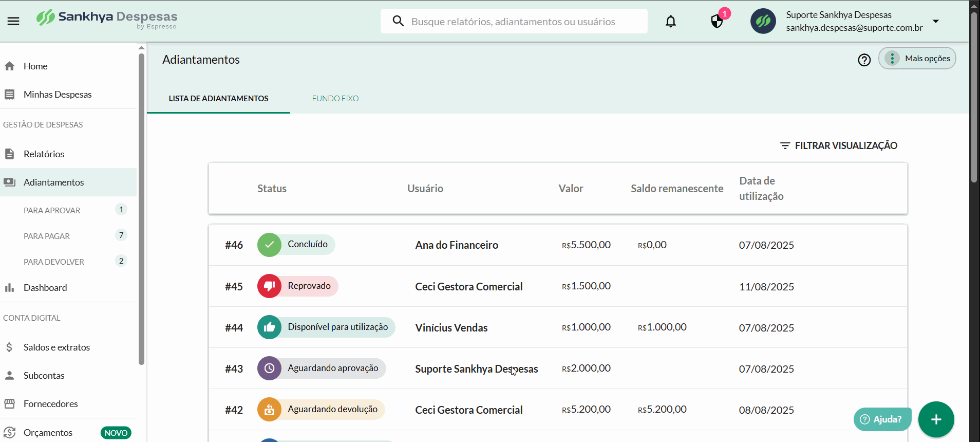Click the sidebar scroll up arrow
The image size is (980, 442).
click(142, 48)
